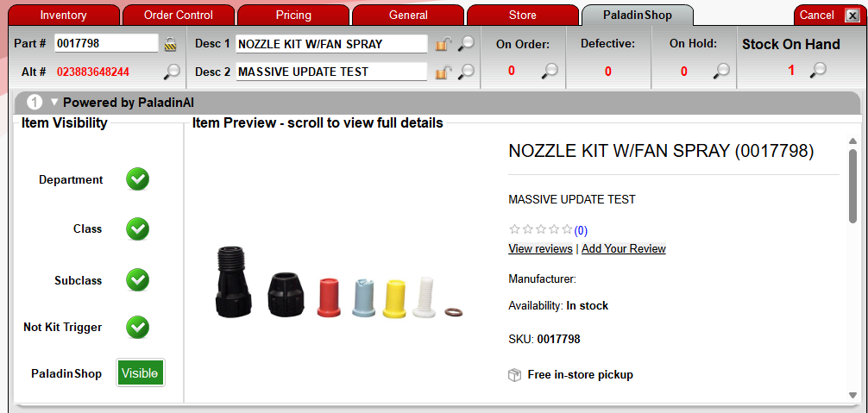This screenshot has height=413, width=868.
Task: Open the Order Control tab
Action: [x=179, y=15]
